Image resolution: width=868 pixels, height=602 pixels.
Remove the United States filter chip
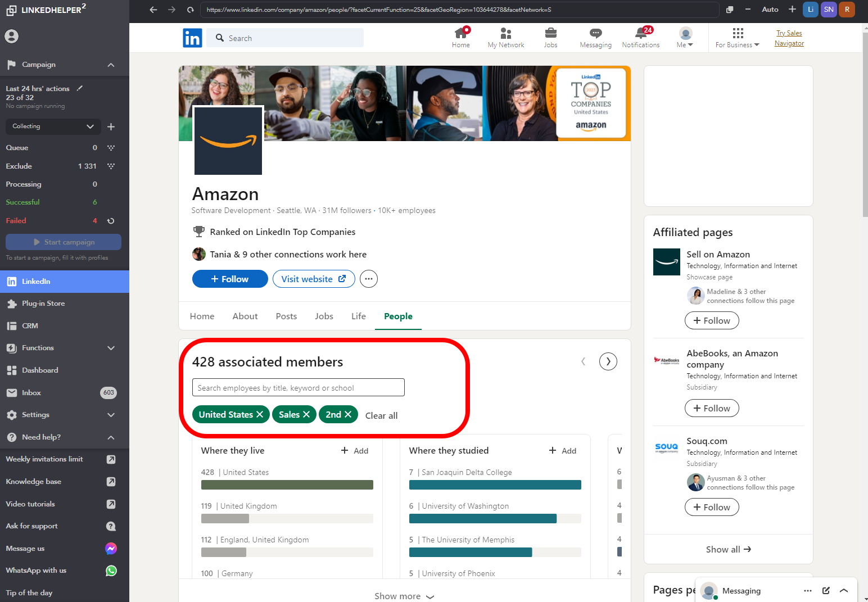(x=260, y=414)
